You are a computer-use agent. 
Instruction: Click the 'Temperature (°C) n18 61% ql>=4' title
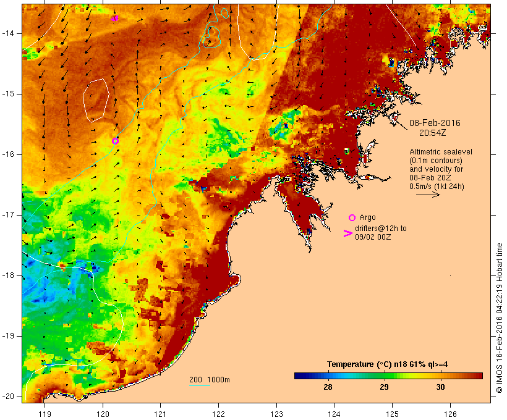388,364
